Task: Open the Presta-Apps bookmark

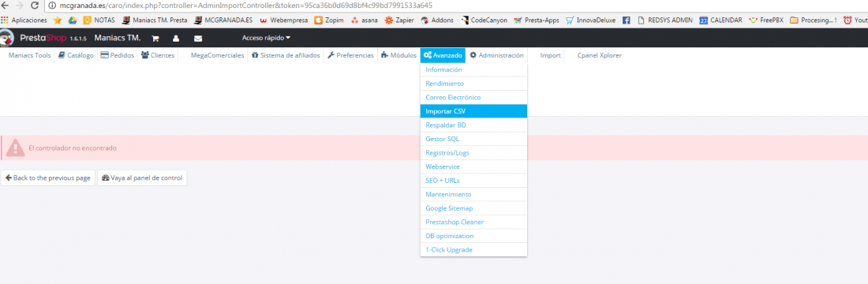Action: 537,20
